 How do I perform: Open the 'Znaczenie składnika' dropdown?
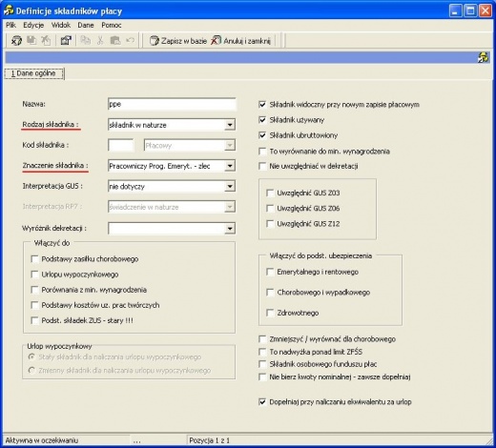(230, 166)
